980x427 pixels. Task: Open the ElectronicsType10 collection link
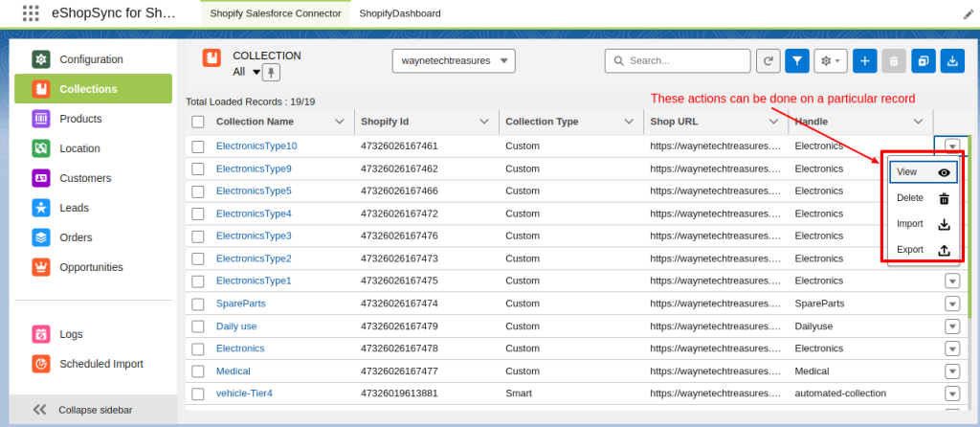256,146
